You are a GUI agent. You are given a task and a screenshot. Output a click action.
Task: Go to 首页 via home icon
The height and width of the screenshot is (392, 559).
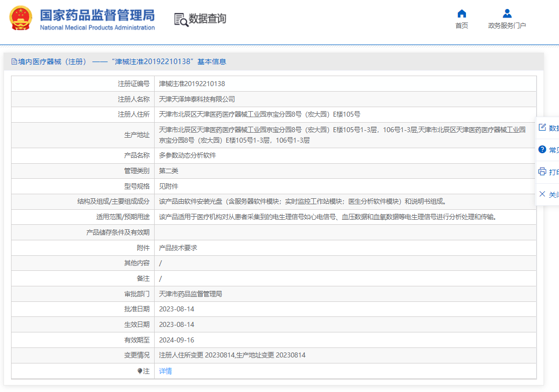(x=462, y=14)
